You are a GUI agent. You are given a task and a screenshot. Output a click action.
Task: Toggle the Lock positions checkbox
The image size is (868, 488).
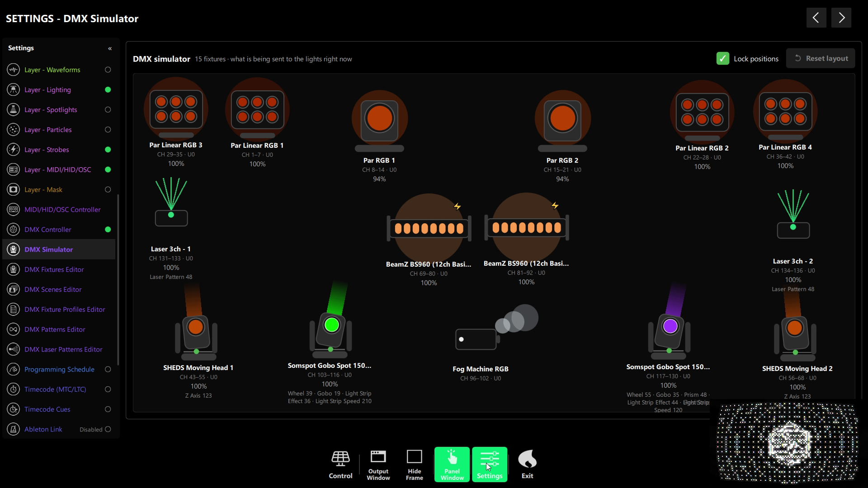pyautogui.click(x=722, y=59)
